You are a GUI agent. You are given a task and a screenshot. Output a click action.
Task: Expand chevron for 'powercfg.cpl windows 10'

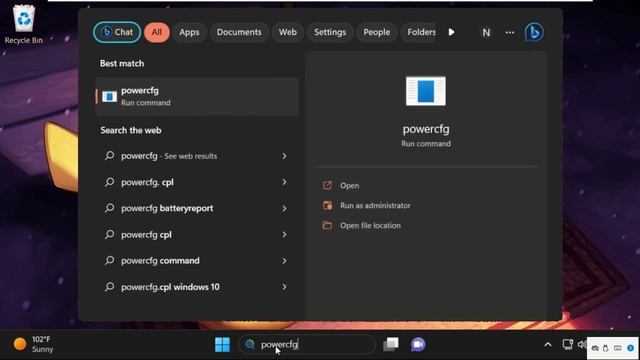(x=284, y=287)
